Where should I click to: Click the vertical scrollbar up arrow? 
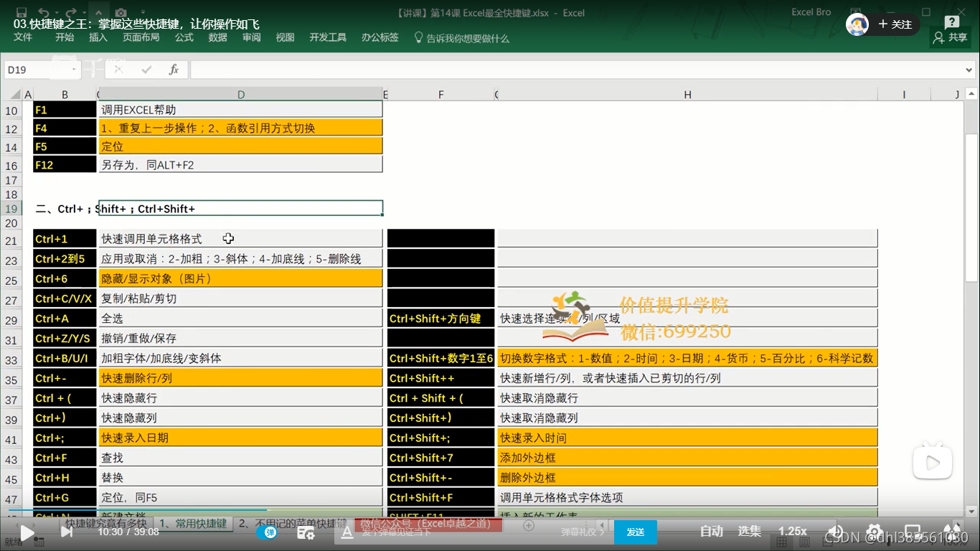[971, 94]
